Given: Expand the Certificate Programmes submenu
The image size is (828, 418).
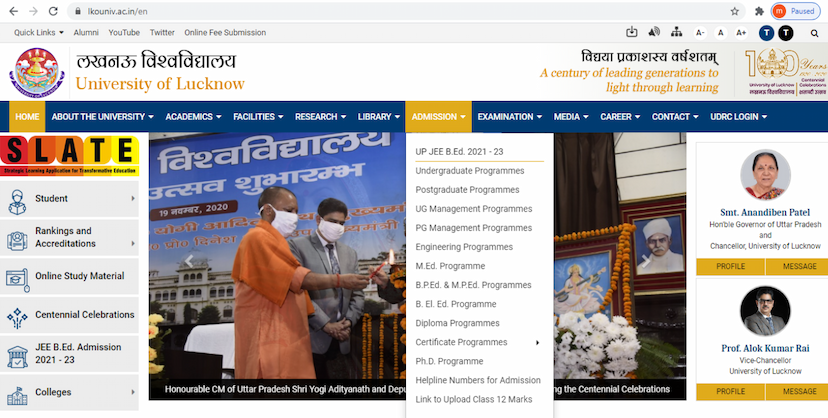Looking at the screenshot, I should click(477, 342).
